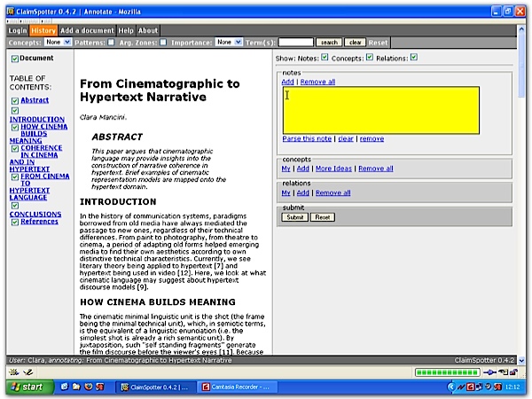Click the Mozilla browser icon in status bar
The image size is (532, 399).
[14, 372]
